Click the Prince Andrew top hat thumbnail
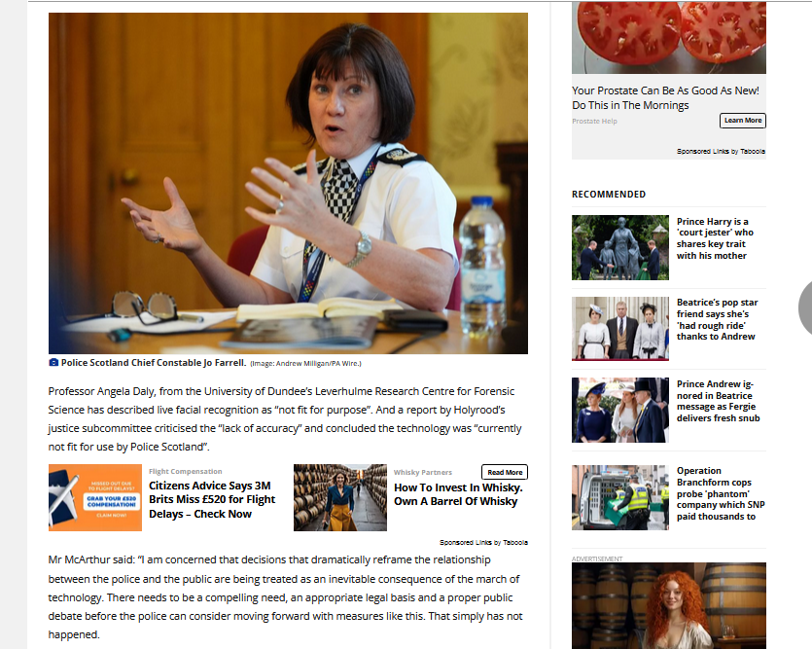 [x=619, y=410]
